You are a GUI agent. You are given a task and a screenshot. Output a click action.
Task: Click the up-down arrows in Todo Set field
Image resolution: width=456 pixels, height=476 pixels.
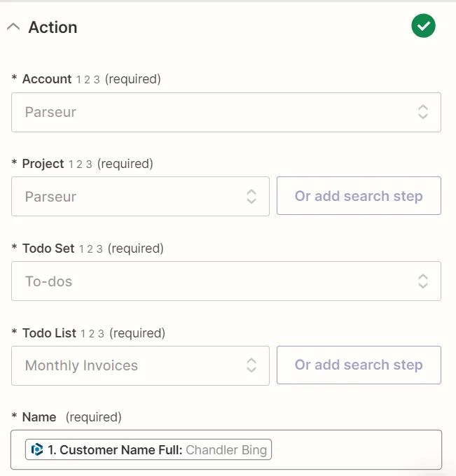(x=423, y=281)
